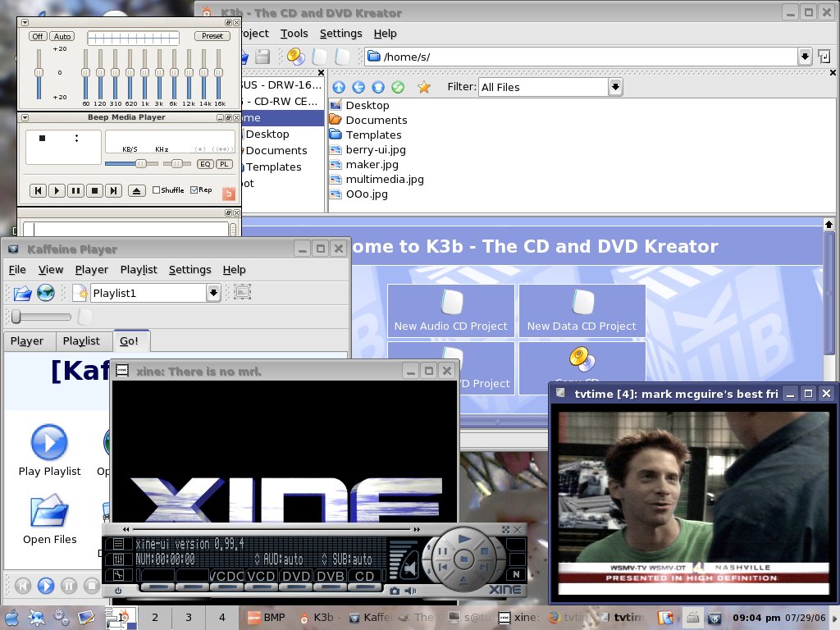Select berry-ui.jpg in K3b file list
This screenshot has width=840, height=630.
(368, 150)
